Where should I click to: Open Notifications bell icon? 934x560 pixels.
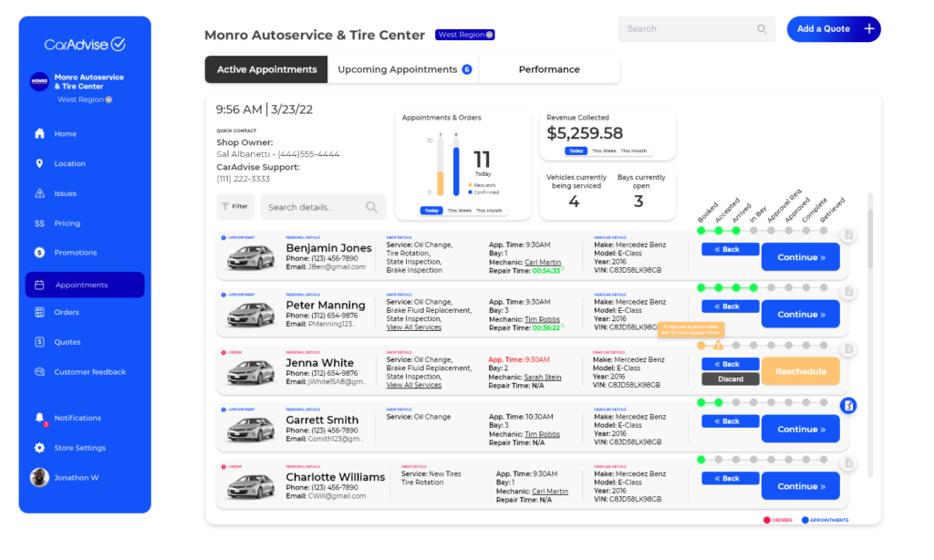[x=39, y=418]
